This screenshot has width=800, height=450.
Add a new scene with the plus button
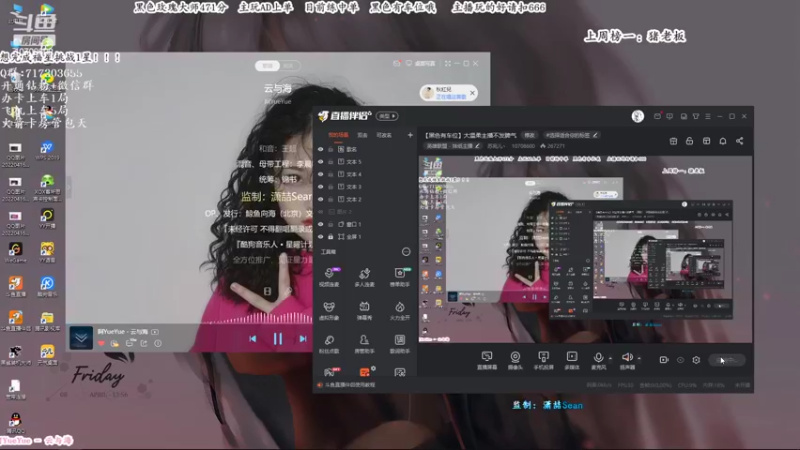pos(410,135)
